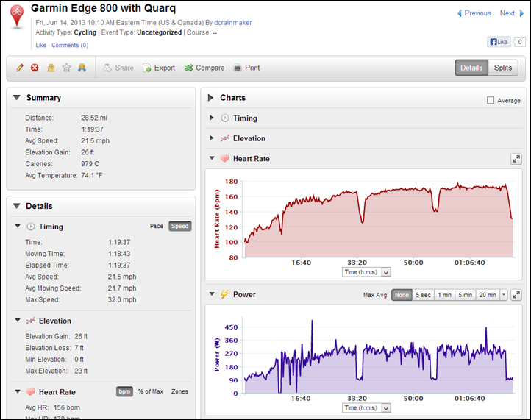Click the Next right arrow icon
The image size is (531, 420).
(x=522, y=13)
